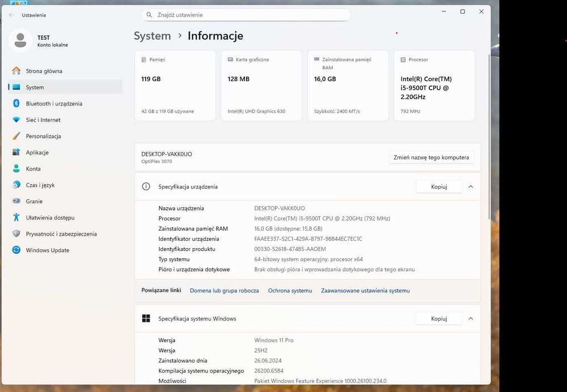Viewport: 567px width, 392px height.
Task: Click the Pamięć storage icon on card
Action: [144, 59]
